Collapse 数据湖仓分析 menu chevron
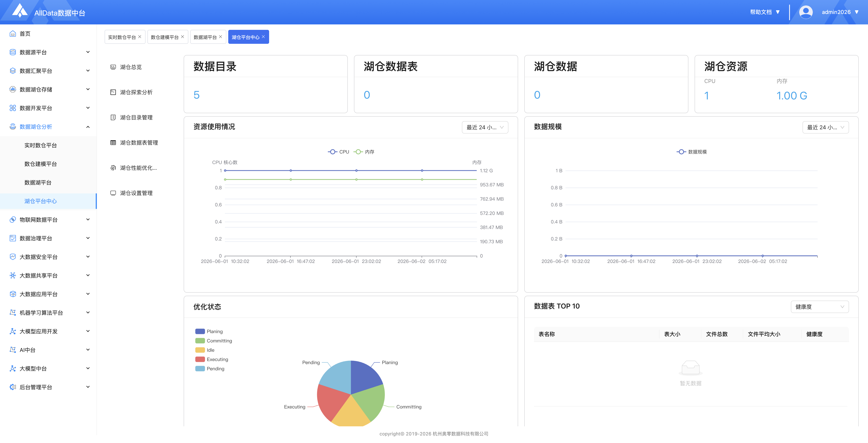 [x=88, y=127]
